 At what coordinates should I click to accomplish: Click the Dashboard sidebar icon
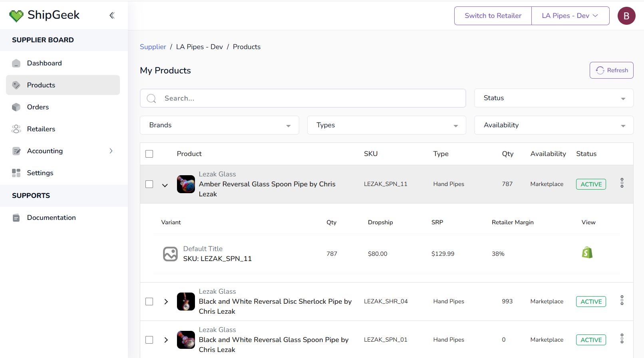pyautogui.click(x=16, y=63)
